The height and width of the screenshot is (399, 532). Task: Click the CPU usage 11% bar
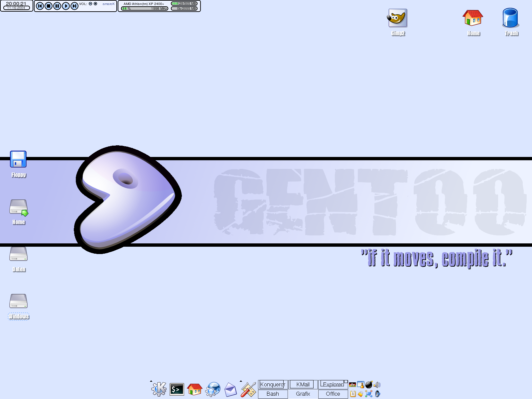(145, 9)
